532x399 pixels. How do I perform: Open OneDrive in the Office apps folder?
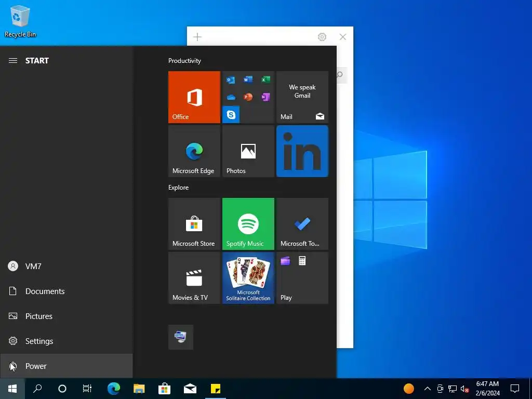tap(231, 97)
